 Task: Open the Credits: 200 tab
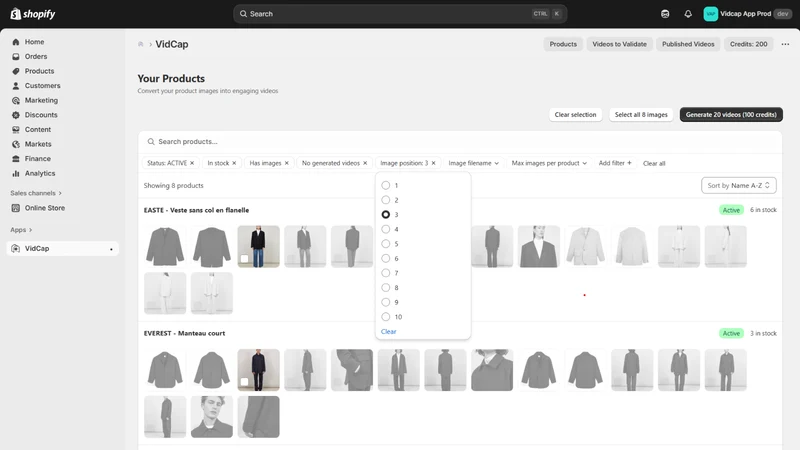pos(748,44)
